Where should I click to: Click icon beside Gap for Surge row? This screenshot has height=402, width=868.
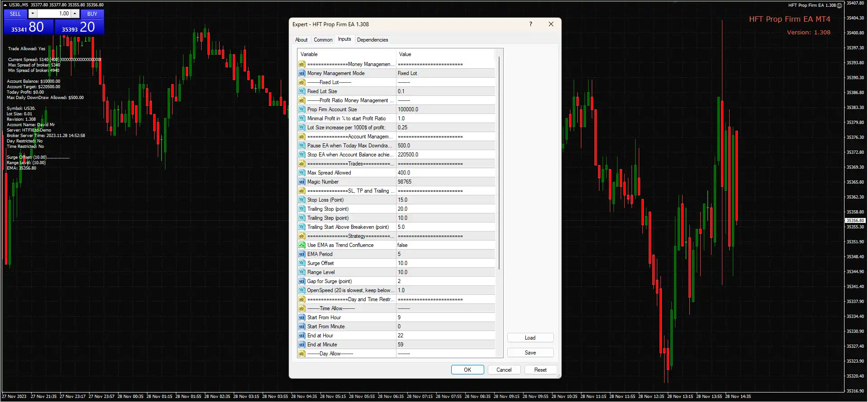(302, 281)
